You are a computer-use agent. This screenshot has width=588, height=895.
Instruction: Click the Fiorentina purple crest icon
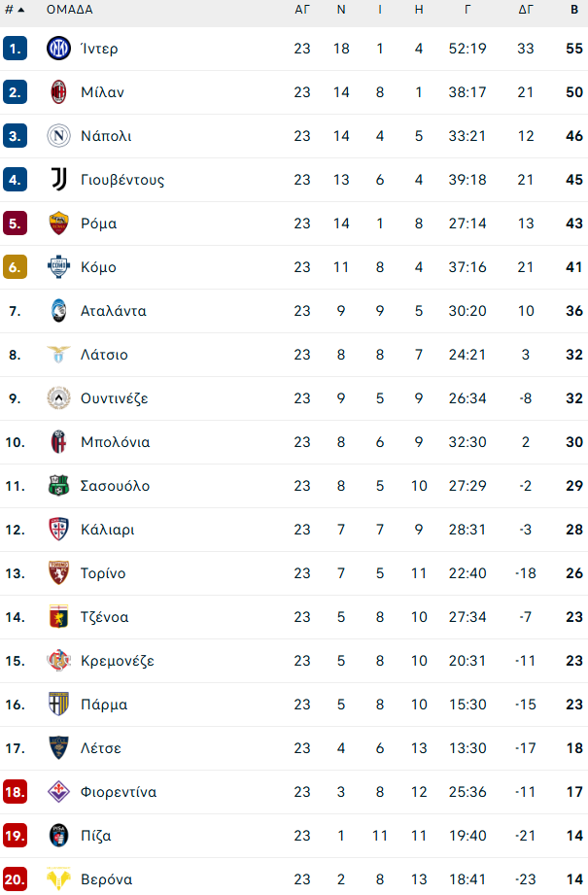click(59, 792)
